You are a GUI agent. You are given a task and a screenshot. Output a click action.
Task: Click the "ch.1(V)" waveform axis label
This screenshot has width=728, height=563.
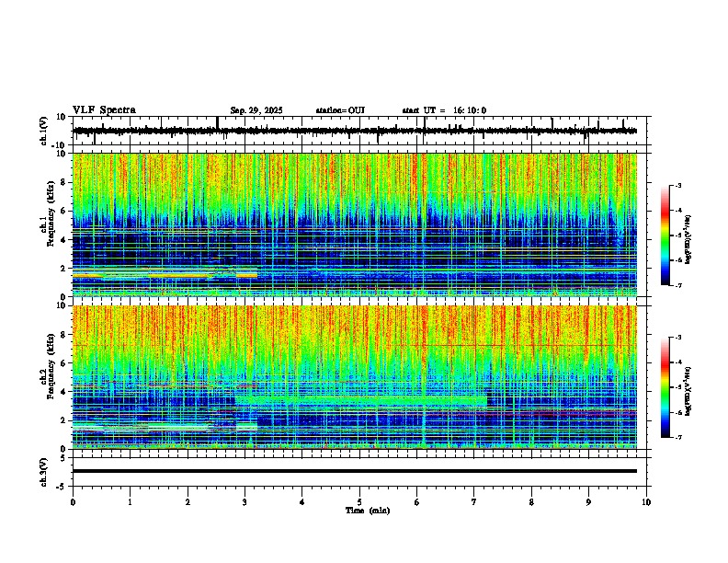(45, 131)
